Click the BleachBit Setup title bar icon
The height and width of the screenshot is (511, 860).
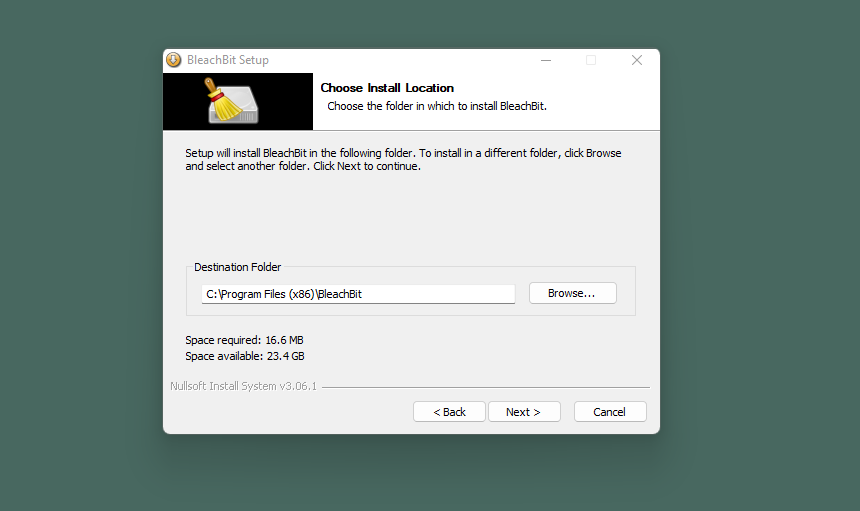(x=174, y=60)
